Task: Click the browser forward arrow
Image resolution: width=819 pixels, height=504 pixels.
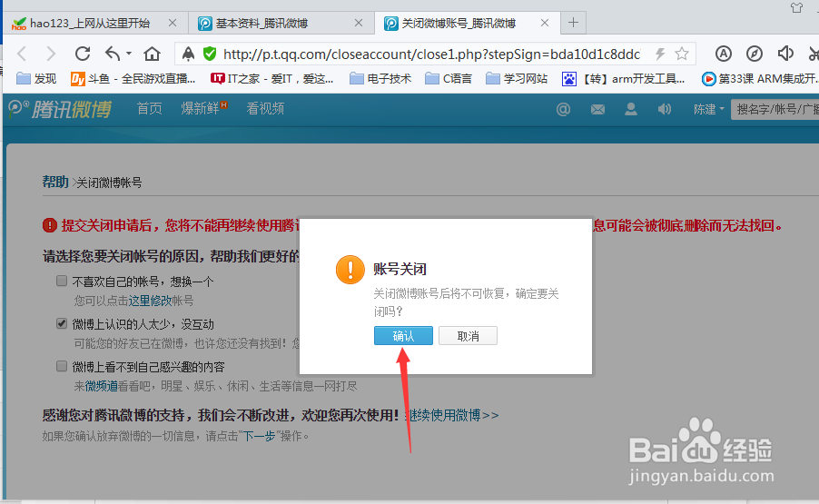Action: 51,54
